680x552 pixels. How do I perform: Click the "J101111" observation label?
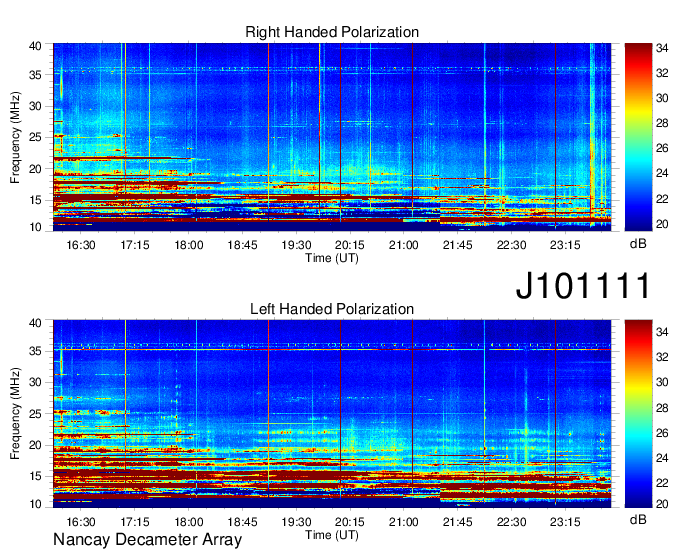coord(583,286)
